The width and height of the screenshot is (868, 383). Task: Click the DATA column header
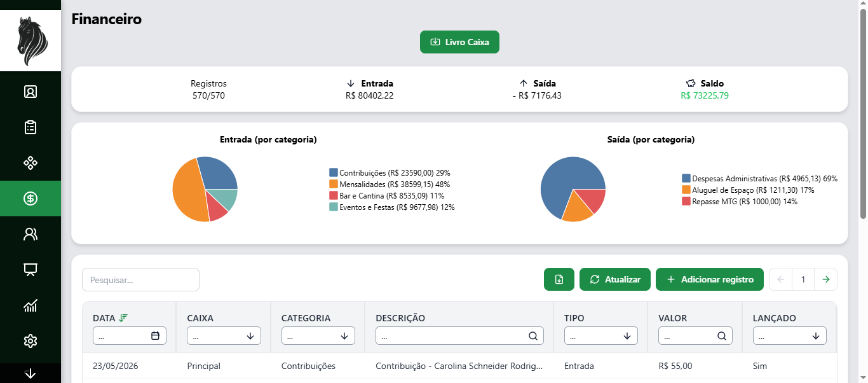[x=104, y=318]
